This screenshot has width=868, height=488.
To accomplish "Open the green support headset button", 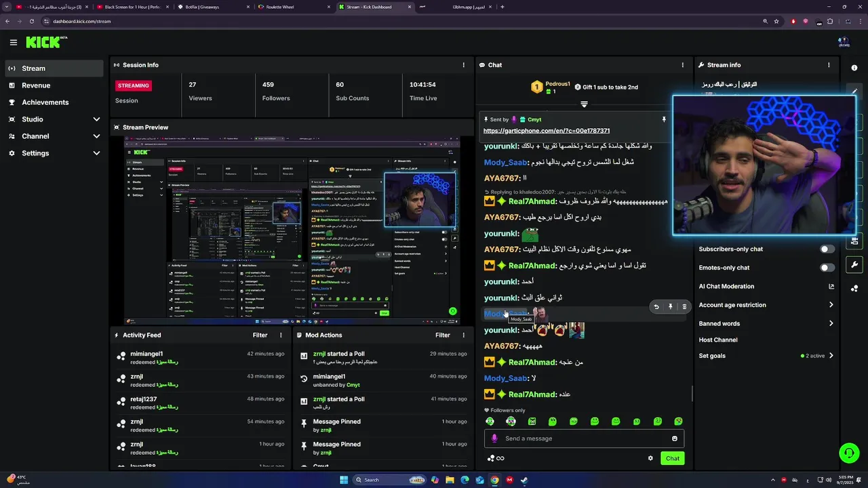I will click(x=849, y=452).
